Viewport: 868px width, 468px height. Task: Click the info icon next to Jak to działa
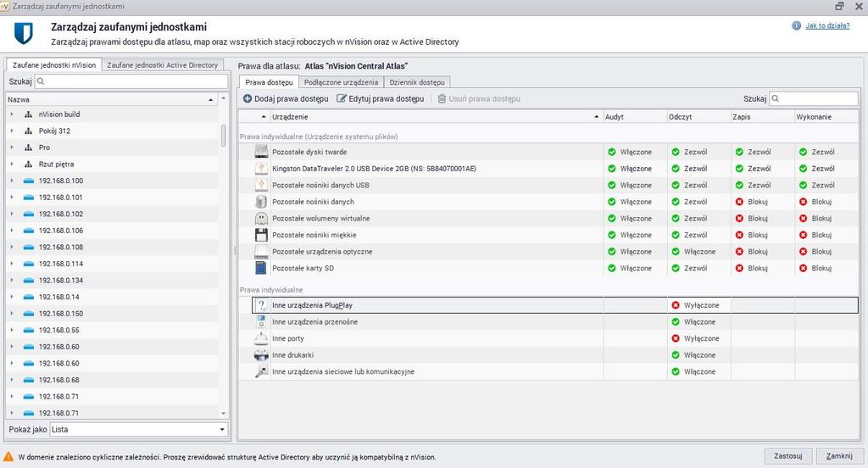tap(796, 25)
